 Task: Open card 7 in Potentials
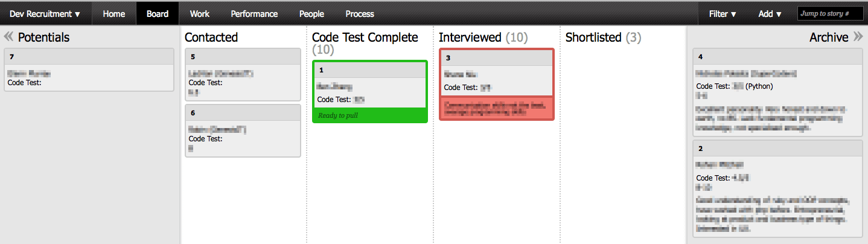tap(89, 70)
